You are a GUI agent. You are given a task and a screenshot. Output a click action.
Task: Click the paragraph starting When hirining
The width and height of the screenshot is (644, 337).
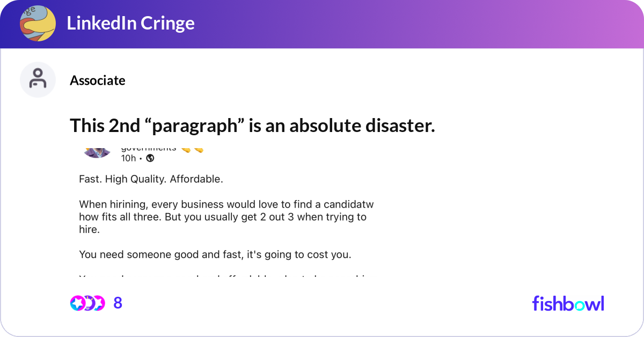pos(226,217)
